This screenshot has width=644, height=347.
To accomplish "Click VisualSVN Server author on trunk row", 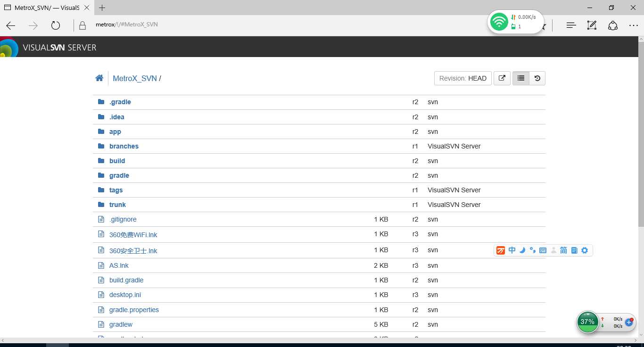I will click(454, 205).
